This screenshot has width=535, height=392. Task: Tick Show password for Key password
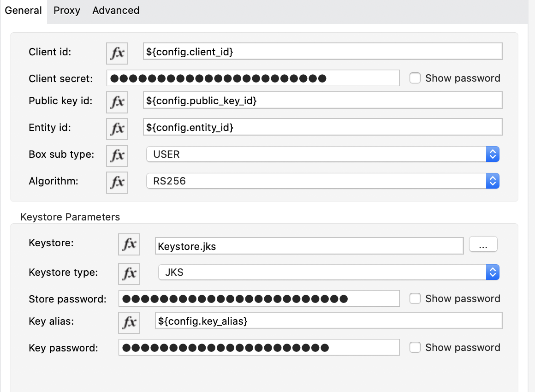pos(415,348)
